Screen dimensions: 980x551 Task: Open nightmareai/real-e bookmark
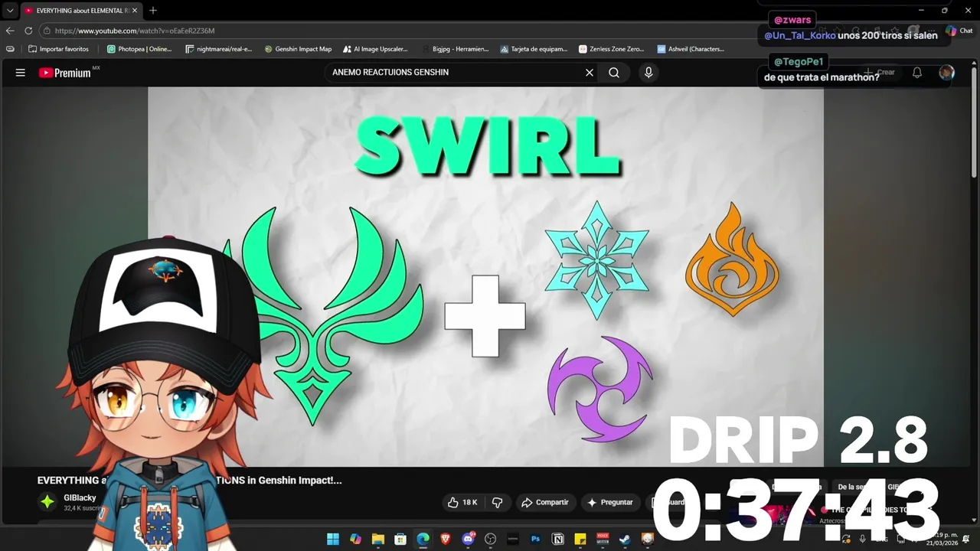tap(218, 49)
